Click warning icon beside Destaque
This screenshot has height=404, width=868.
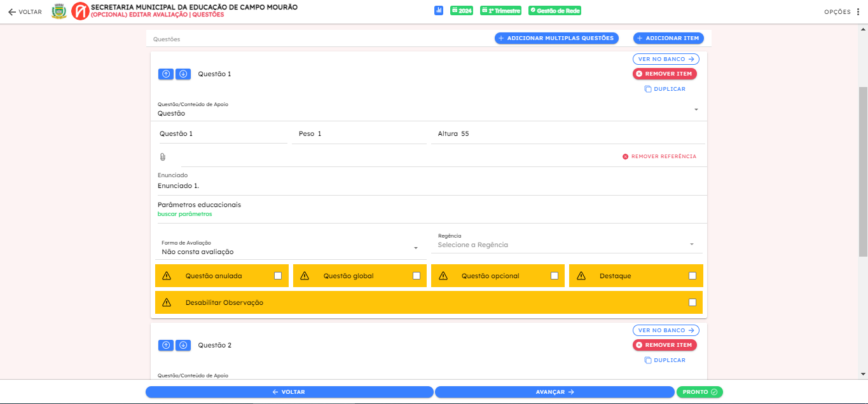(x=581, y=276)
